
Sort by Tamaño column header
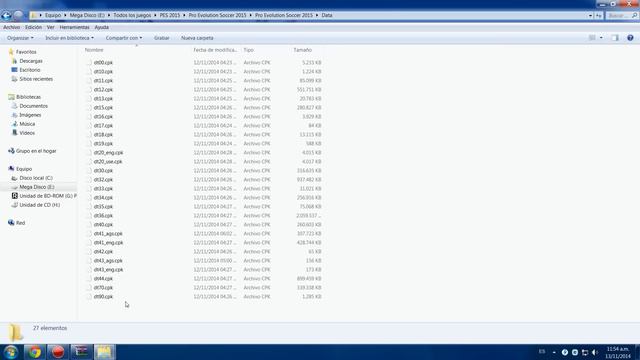click(302, 50)
